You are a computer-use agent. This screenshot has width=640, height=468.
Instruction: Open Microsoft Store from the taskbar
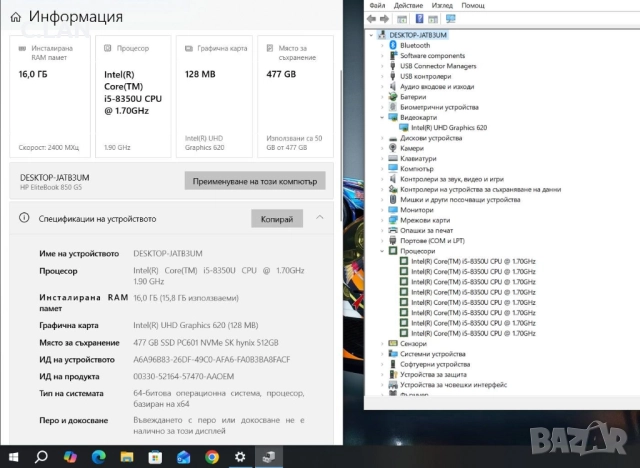tap(155, 457)
